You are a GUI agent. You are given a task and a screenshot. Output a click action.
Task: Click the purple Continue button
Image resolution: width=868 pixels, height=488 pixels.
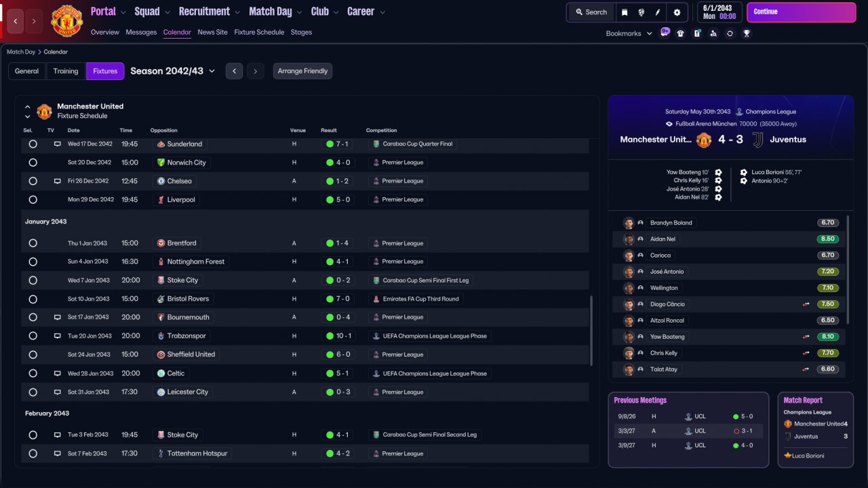(800, 12)
